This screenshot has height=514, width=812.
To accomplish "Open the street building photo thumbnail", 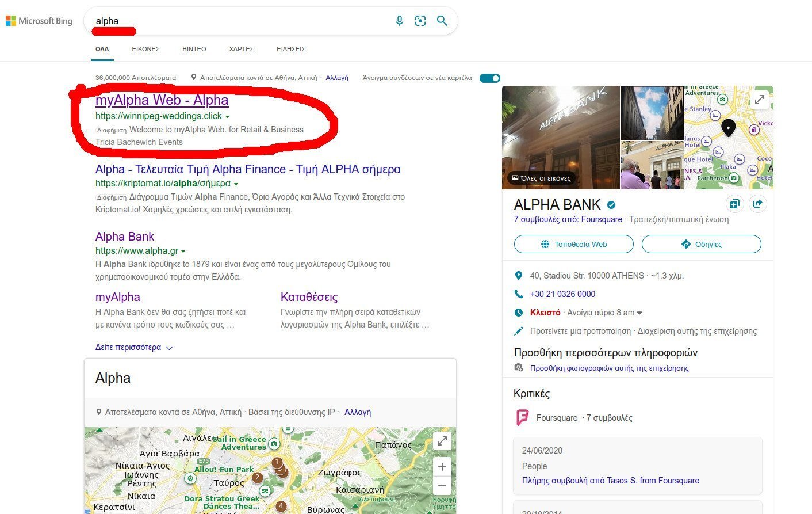I will (652, 113).
